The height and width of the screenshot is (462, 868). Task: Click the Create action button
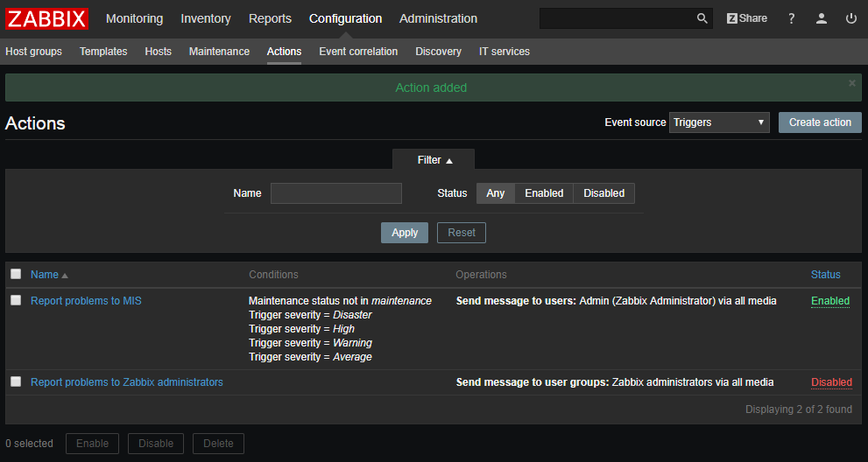[820, 122]
